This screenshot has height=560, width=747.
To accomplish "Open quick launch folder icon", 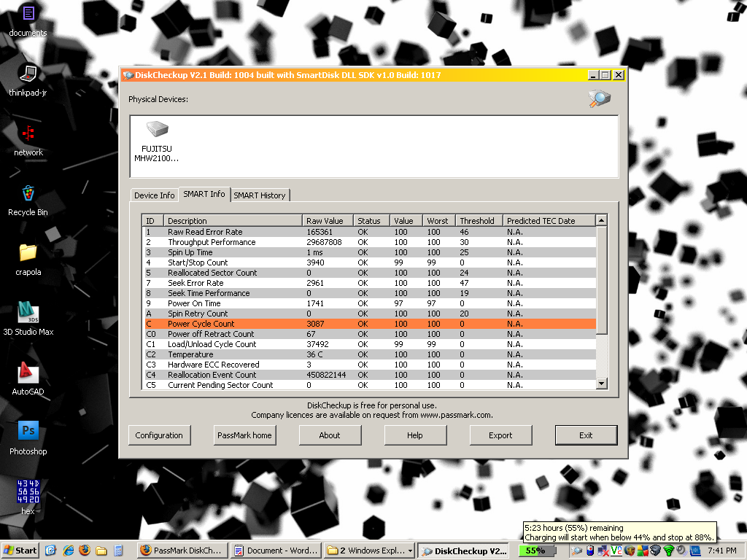I will (x=101, y=551).
